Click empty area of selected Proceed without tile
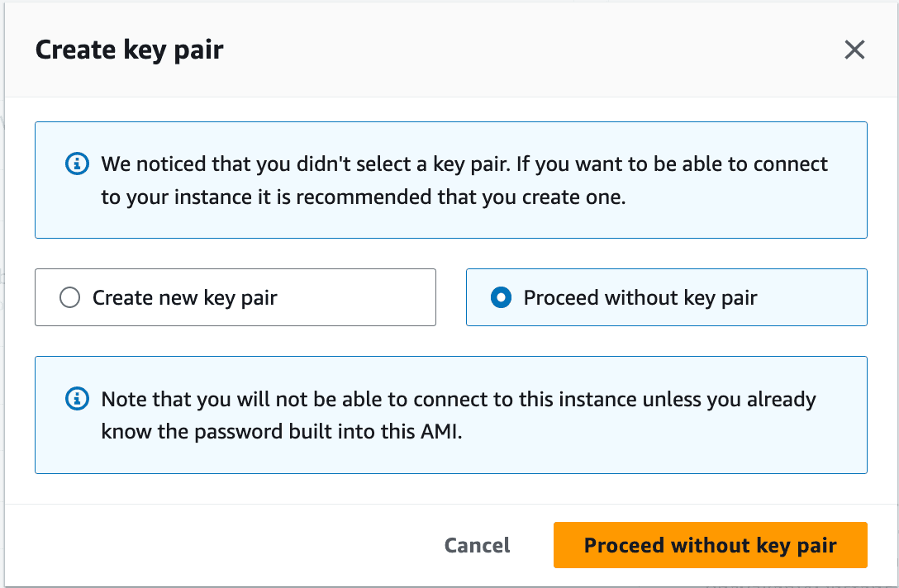The width and height of the screenshot is (899, 588). click(x=811, y=297)
